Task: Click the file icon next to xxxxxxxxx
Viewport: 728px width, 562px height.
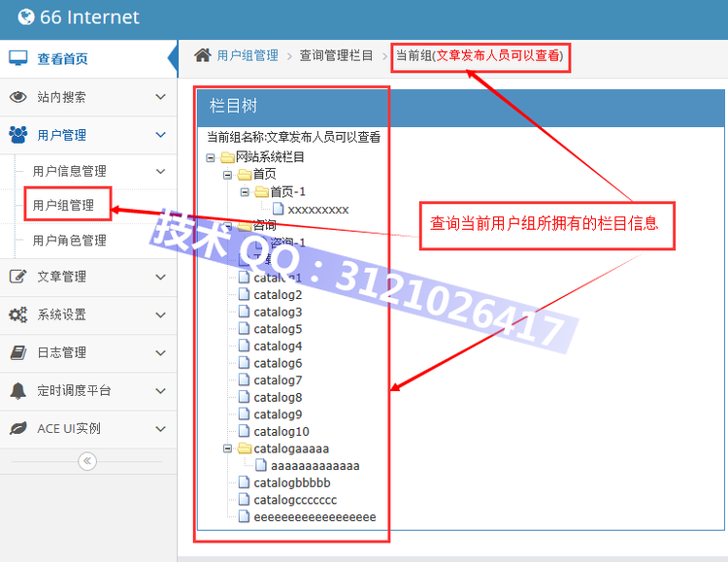Action: point(279,209)
